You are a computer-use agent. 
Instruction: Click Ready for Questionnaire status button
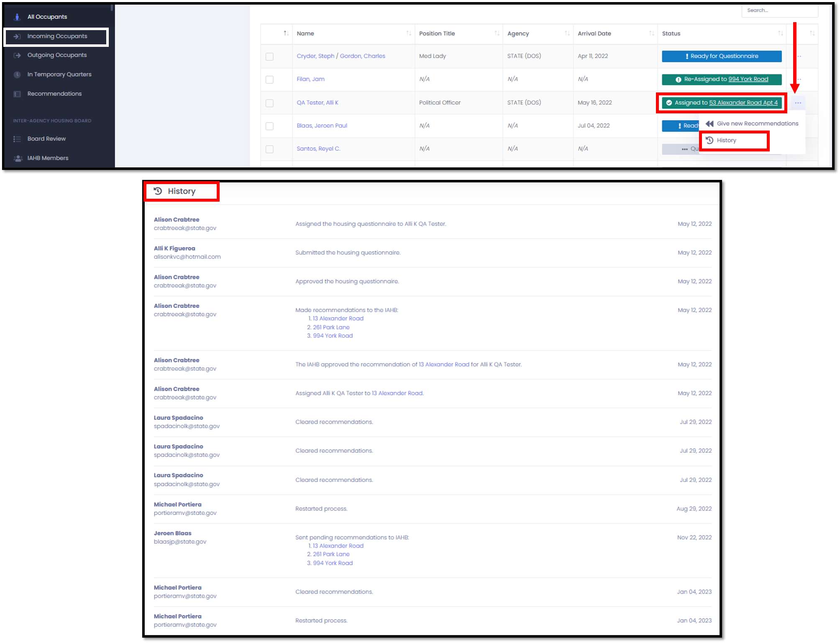pos(722,56)
